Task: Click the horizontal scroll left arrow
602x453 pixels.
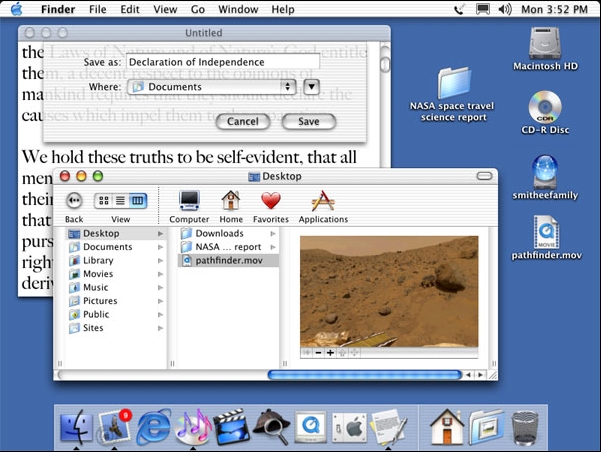Action: click(x=468, y=375)
